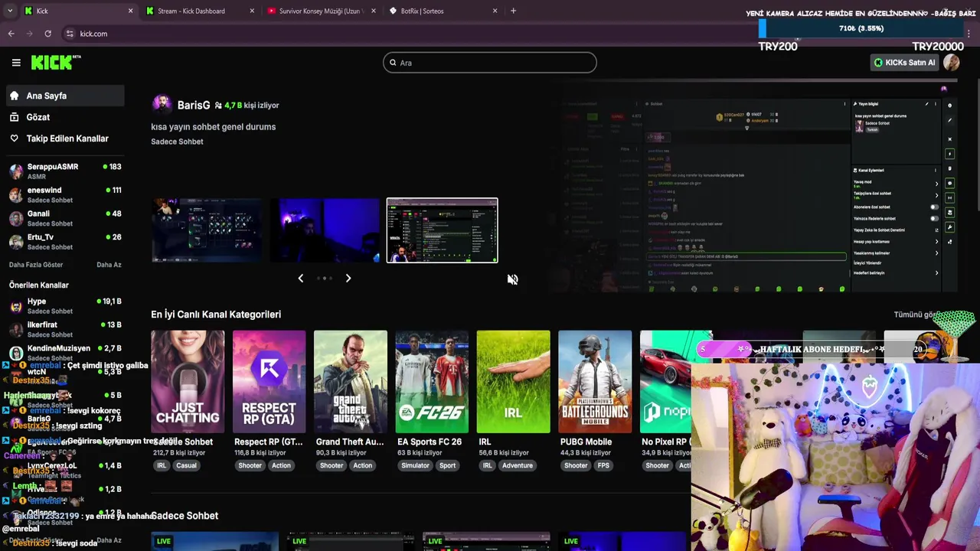The image size is (980, 551).
Task: Open Takip Edilen Kanallar
Action: pyautogui.click(x=64, y=139)
